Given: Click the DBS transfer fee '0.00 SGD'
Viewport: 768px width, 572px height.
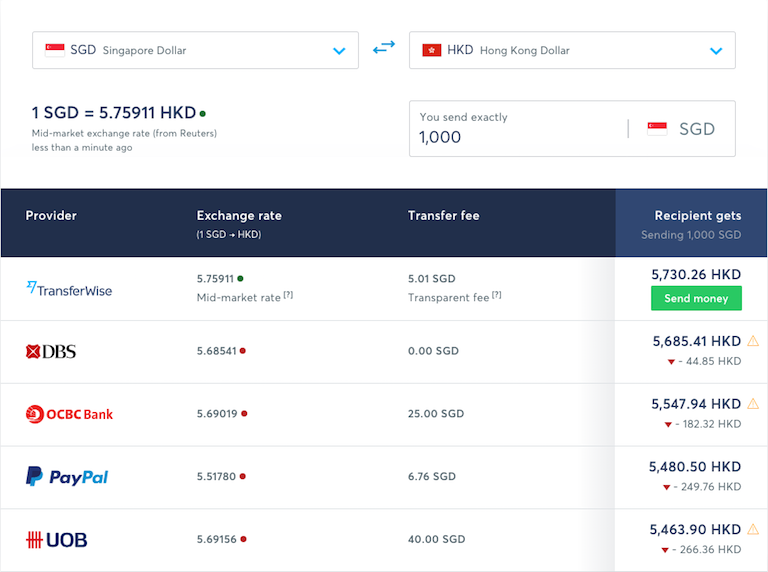Looking at the screenshot, I should 433,351.
